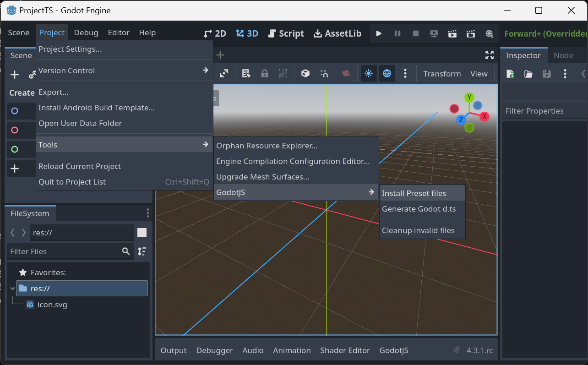Open Inspector extra options dots menu
This screenshot has height=365, width=588.
[x=565, y=74]
